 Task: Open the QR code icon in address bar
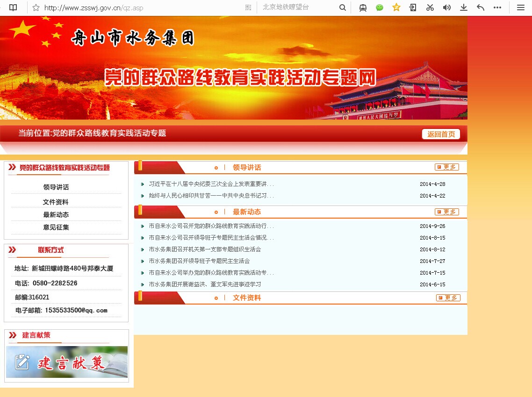pos(248,7)
